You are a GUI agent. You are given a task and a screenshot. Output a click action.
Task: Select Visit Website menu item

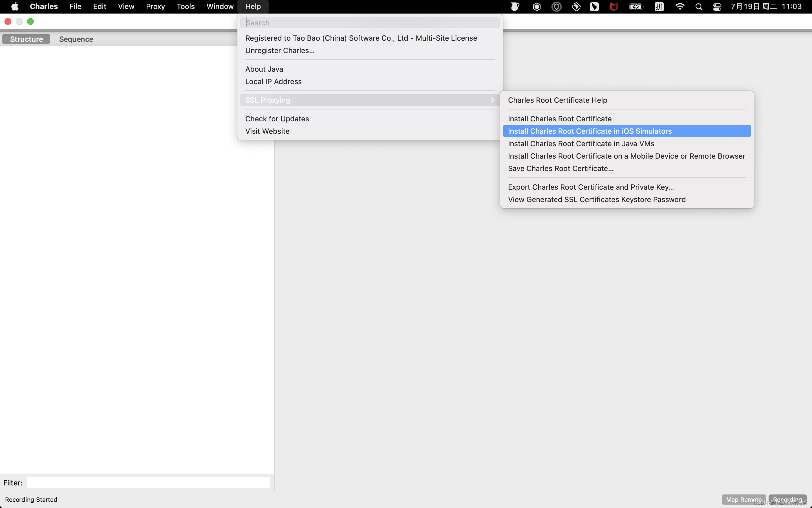pyautogui.click(x=370, y=131)
